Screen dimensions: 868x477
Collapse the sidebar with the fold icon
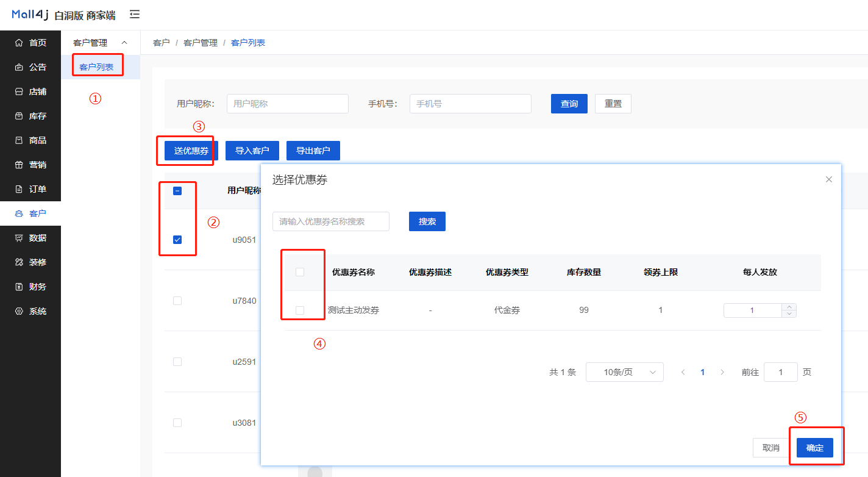[x=135, y=14]
